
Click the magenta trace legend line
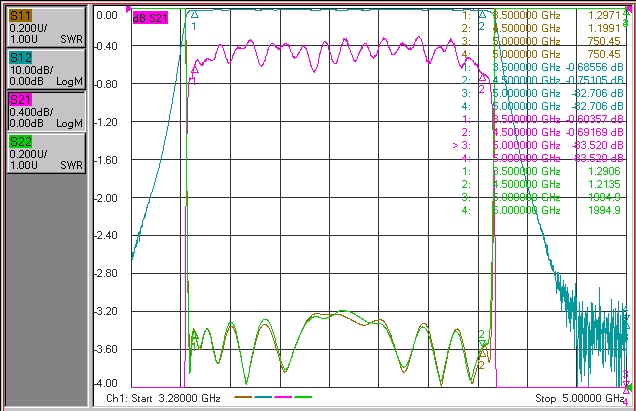click(283, 397)
